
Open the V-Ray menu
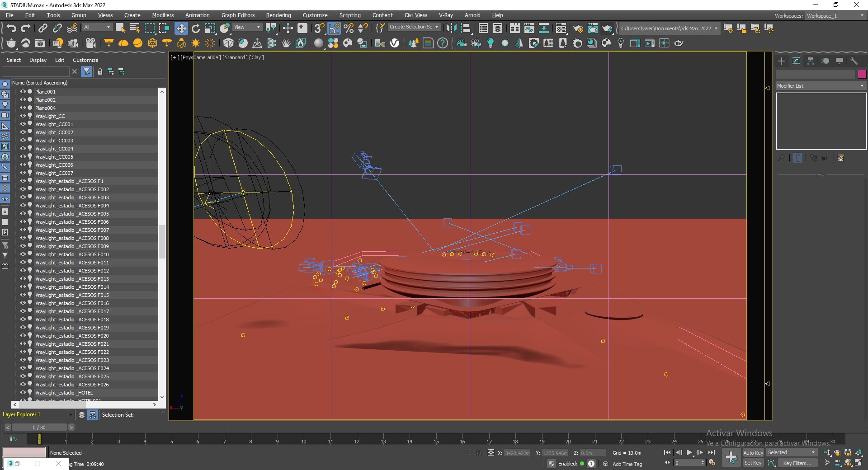[446, 15]
